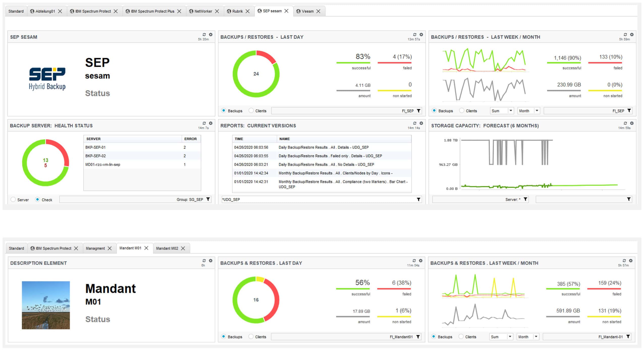Refresh the Reports Current Versions panel
Image resolution: width=644 pixels, height=350 pixels.
(415, 123)
